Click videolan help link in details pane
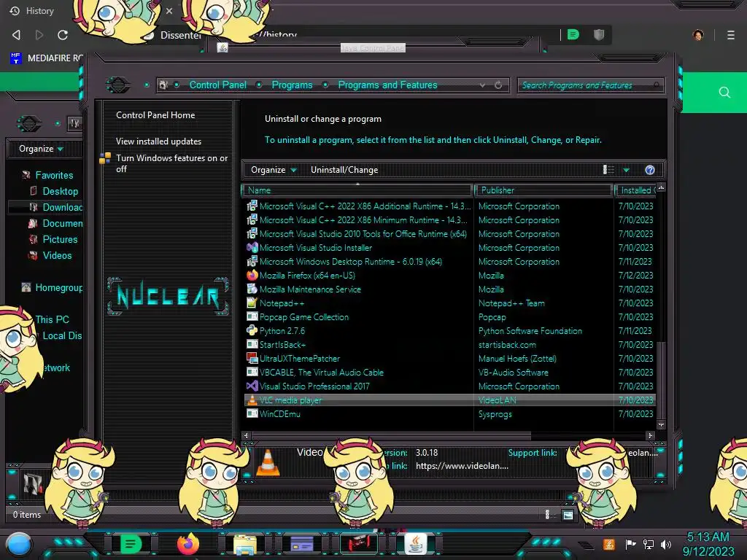The image size is (747, 560). (462, 466)
